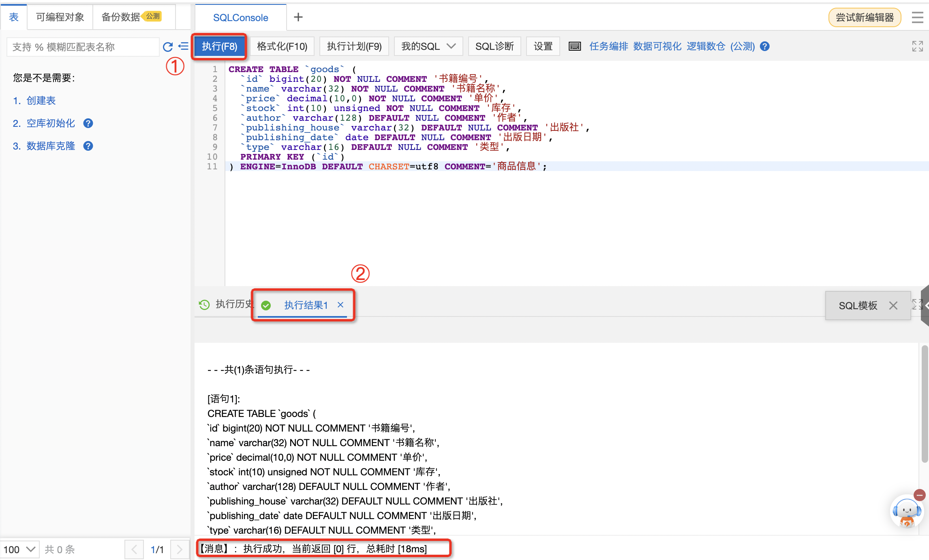This screenshot has height=560, width=929.
Task: Click the 执行历史 clock icon
Action: (x=204, y=304)
